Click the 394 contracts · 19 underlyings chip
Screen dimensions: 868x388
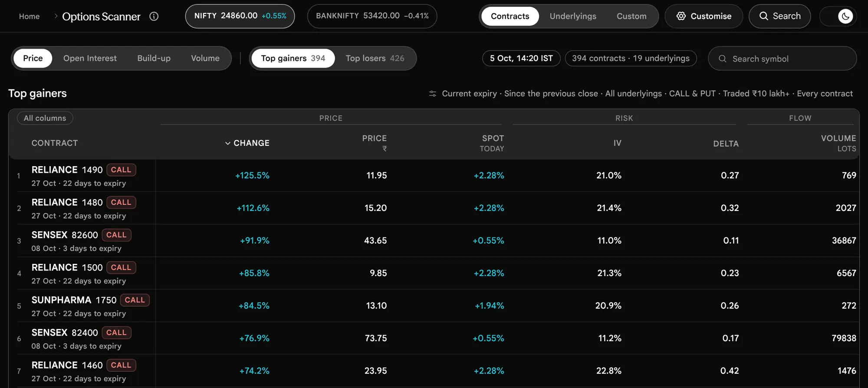click(x=631, y=58)
